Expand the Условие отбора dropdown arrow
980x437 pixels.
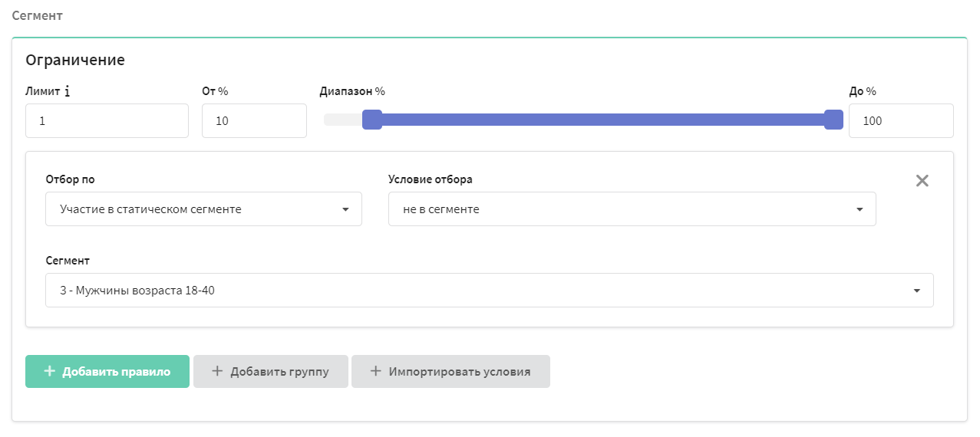[x=860, y=209]
